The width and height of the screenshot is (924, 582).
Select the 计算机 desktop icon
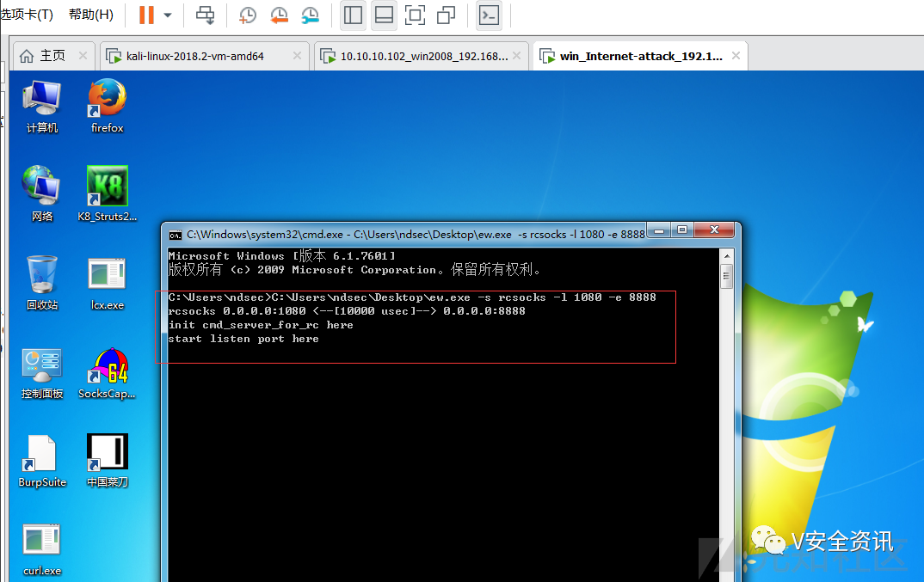(x=42, y=107)
